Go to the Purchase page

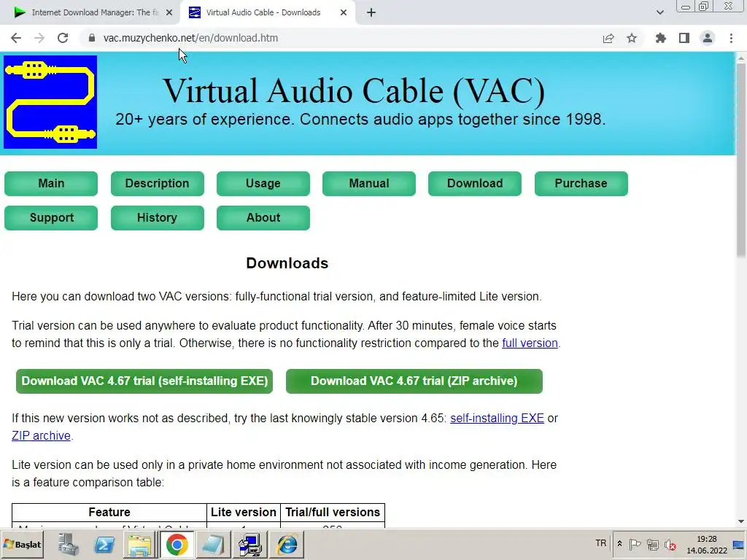click(581, 183)
